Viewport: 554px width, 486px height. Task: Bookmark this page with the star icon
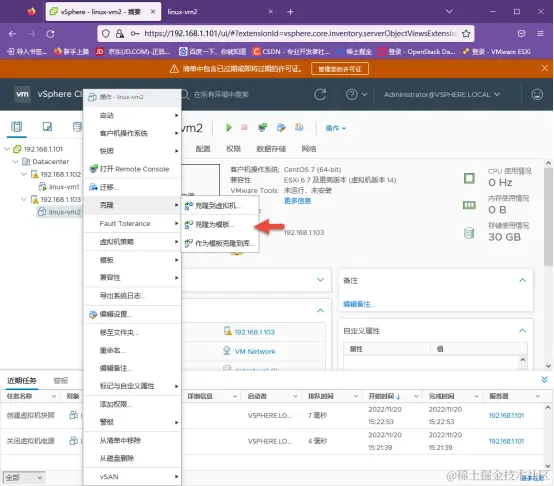(466, 34)
